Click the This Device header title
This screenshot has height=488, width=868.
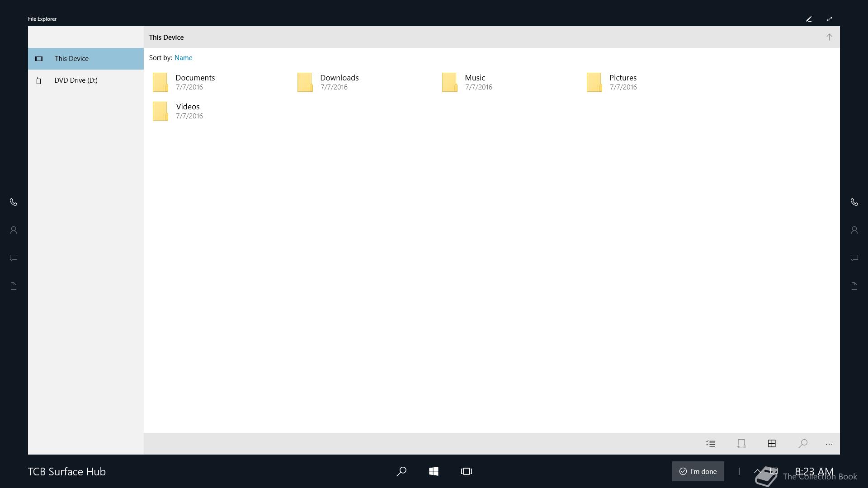166,38
